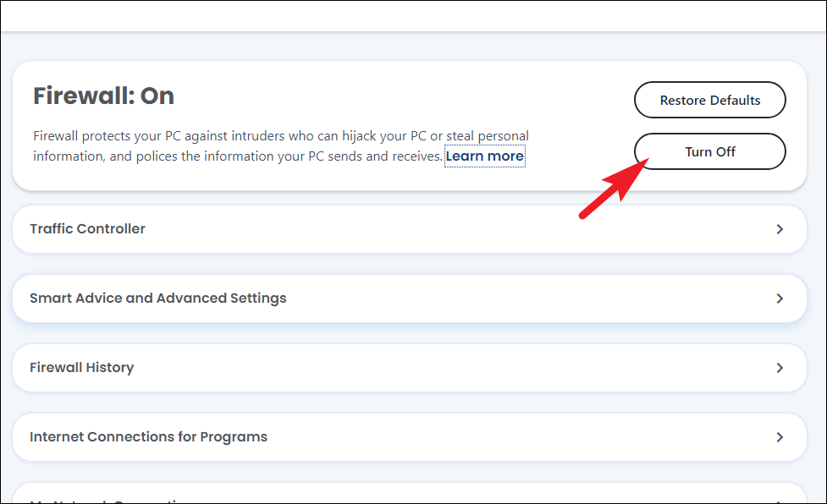Image resolution: width=827 pixels, height=504 pixels.
Task: Open the Learn more link
Action: (484, 156)
